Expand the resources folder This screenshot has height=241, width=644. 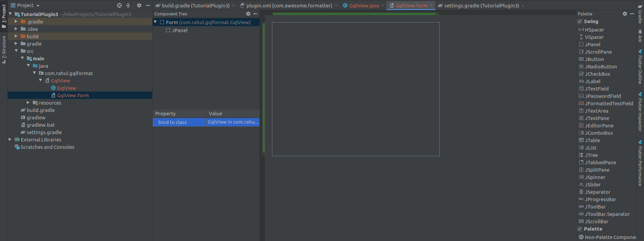coord(28,103)
